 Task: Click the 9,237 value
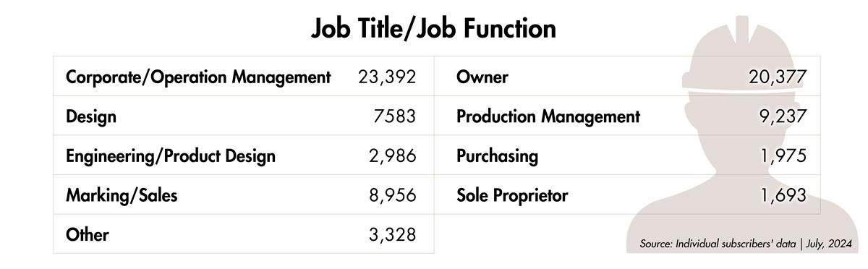782,116
